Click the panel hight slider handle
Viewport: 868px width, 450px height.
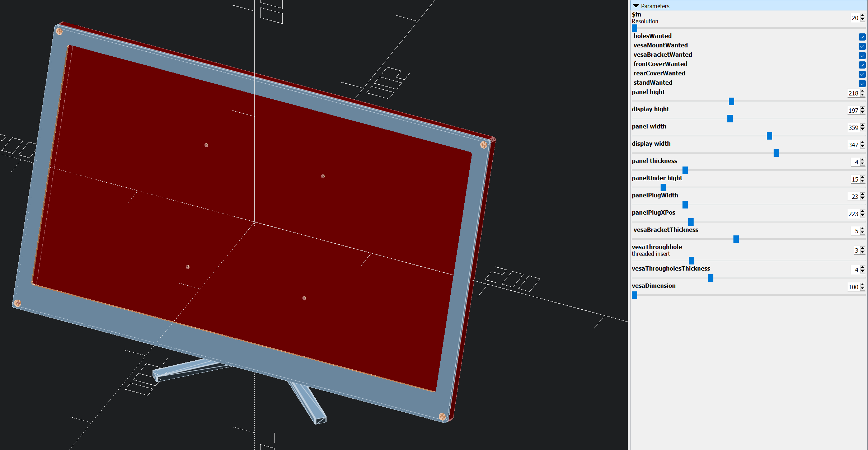click(731, 102)
